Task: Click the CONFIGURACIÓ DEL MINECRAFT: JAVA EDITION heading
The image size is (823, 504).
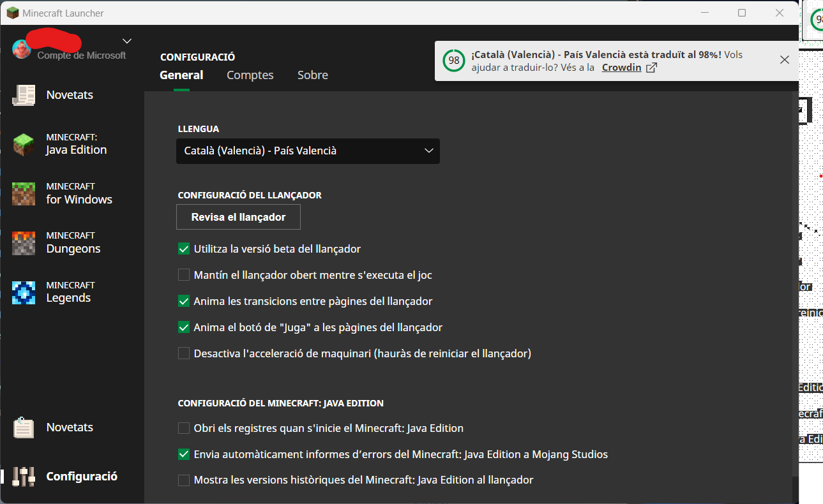Action: click(x=281, y=403)
